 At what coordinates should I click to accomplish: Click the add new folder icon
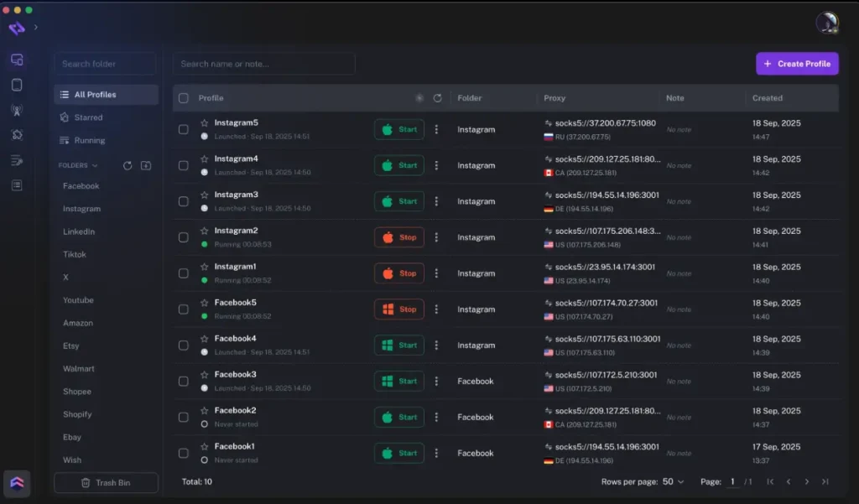(x=146, y=165)
